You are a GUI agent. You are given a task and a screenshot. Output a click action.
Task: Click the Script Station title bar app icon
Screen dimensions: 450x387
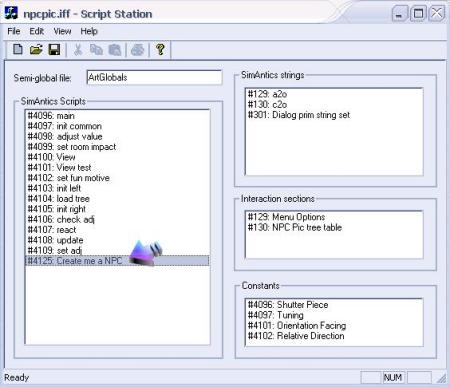11,13
